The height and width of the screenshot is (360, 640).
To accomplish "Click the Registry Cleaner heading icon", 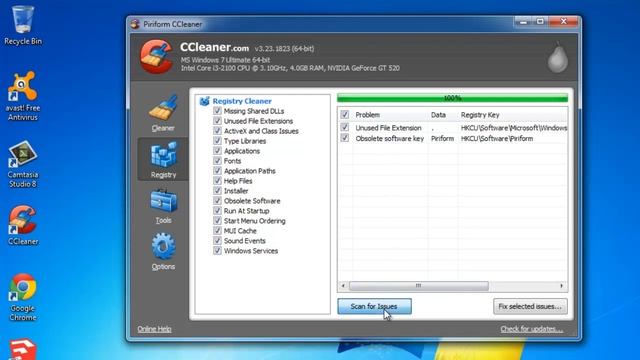I will point(204,101).
